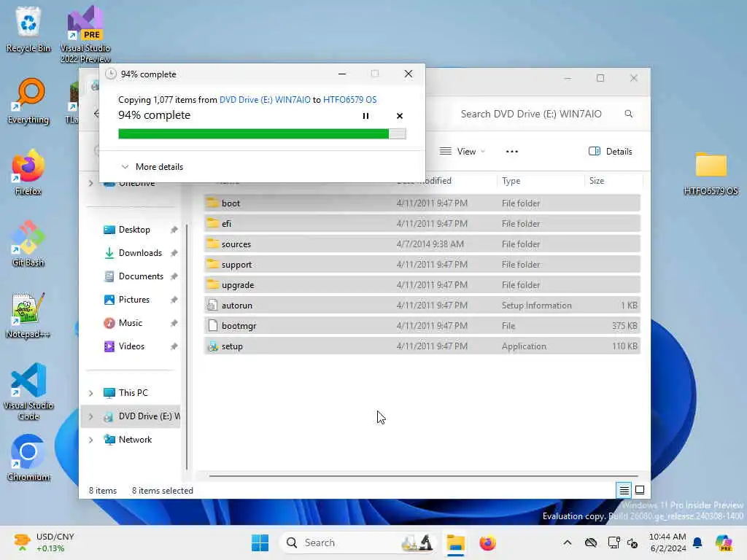Switch to details list view in status bar
The height and width of the screenshot is (560, 747).
coord(624,490)
